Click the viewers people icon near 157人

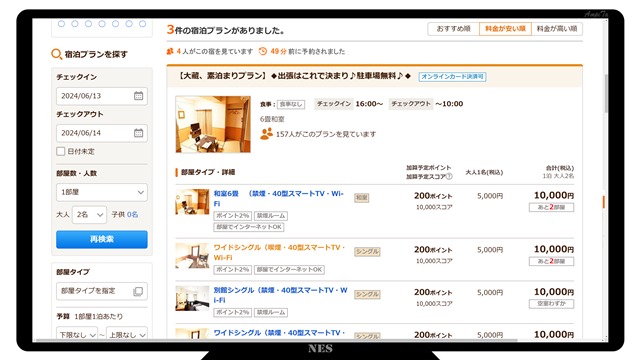[267, 134]
